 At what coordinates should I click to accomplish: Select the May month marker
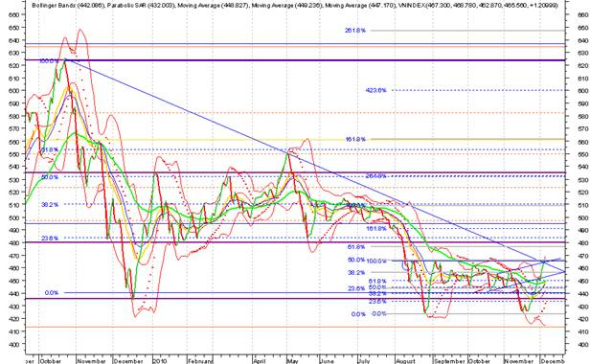click(x=292, y=361)
